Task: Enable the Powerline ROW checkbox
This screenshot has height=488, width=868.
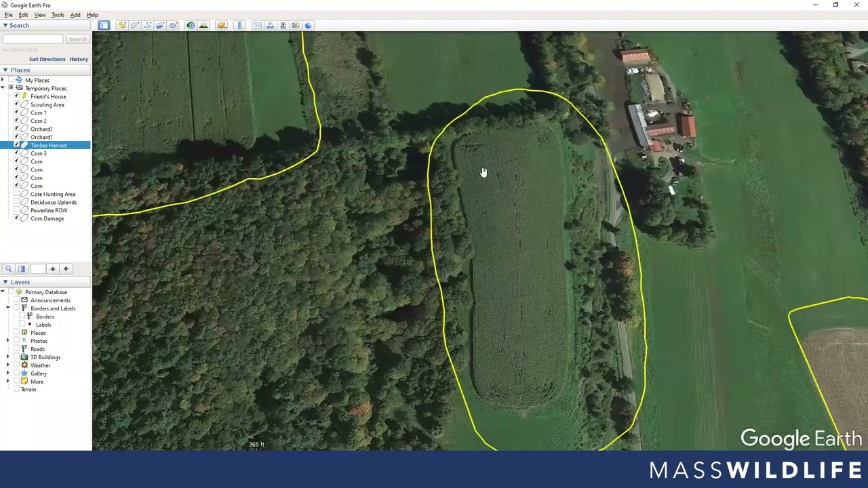Action: point(17,210)
